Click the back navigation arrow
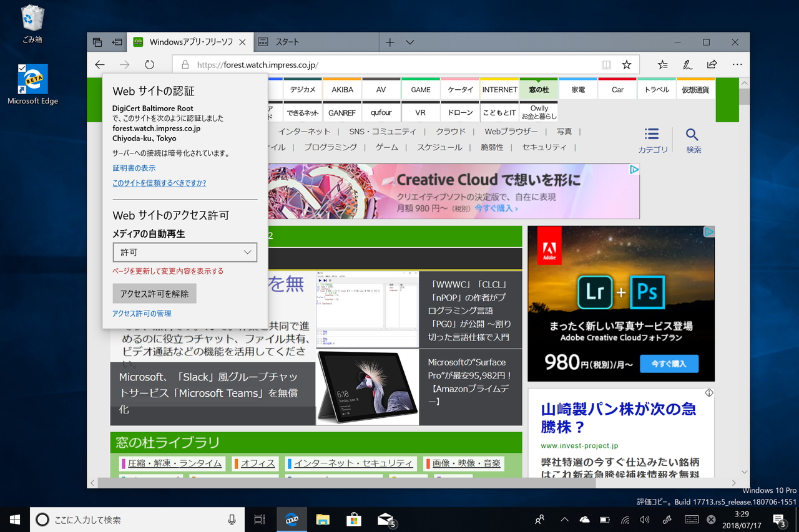Screen dimensions: 799x532 (100, 64)
